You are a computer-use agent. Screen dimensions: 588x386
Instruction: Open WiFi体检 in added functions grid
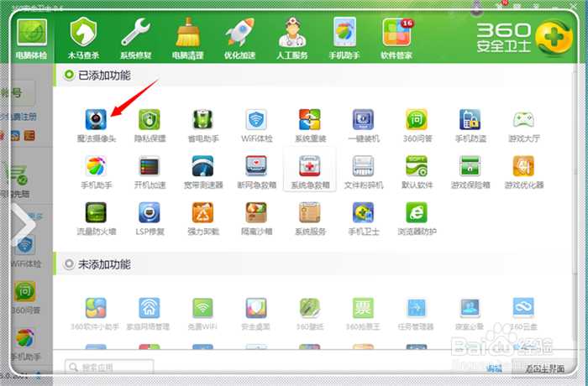(256, 126)
